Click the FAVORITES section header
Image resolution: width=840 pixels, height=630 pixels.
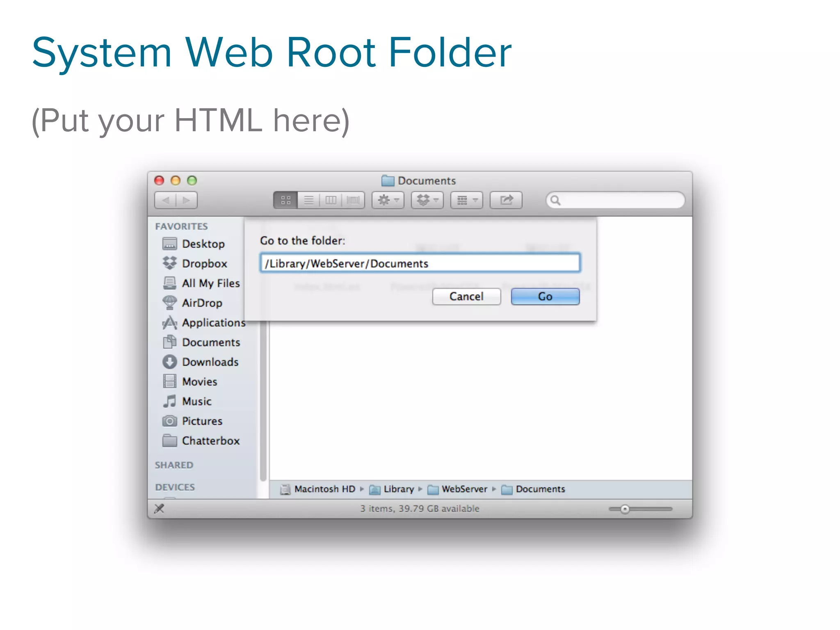pos(181,226)
